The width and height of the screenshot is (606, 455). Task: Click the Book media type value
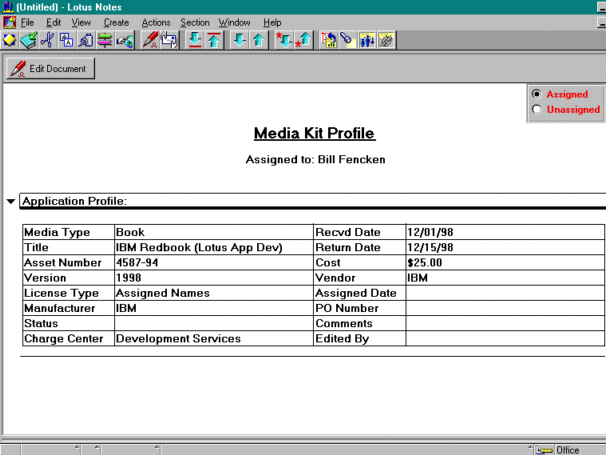[130, 232]
